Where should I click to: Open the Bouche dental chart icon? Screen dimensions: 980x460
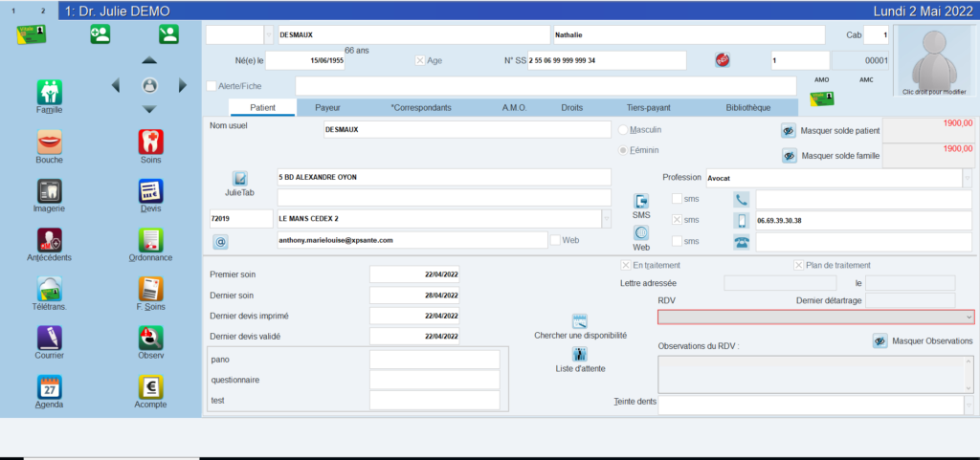coord(49,142)
